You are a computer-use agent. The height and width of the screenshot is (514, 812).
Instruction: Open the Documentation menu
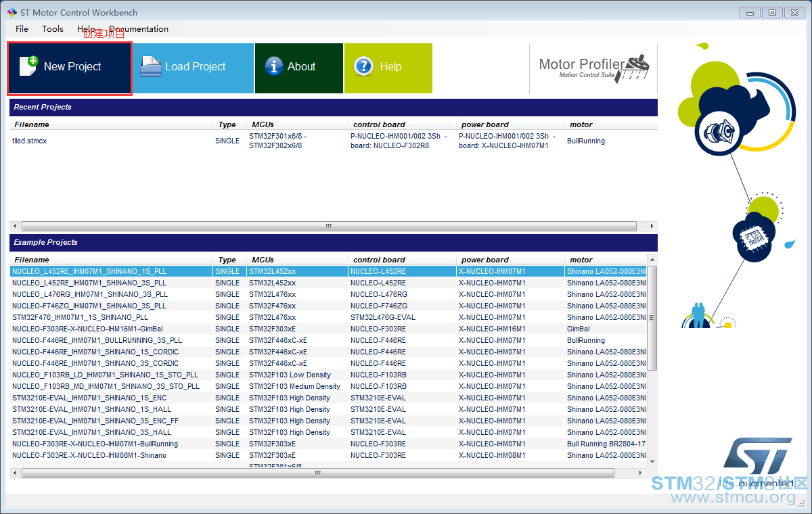coord(139,28)
